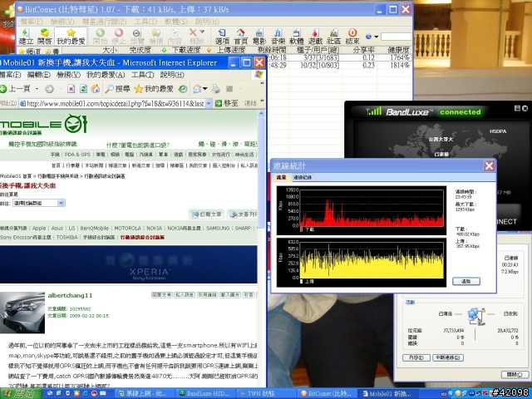Click 中斷連線 button in network status dialog
The image size is (532, 399).
point(448,357)
